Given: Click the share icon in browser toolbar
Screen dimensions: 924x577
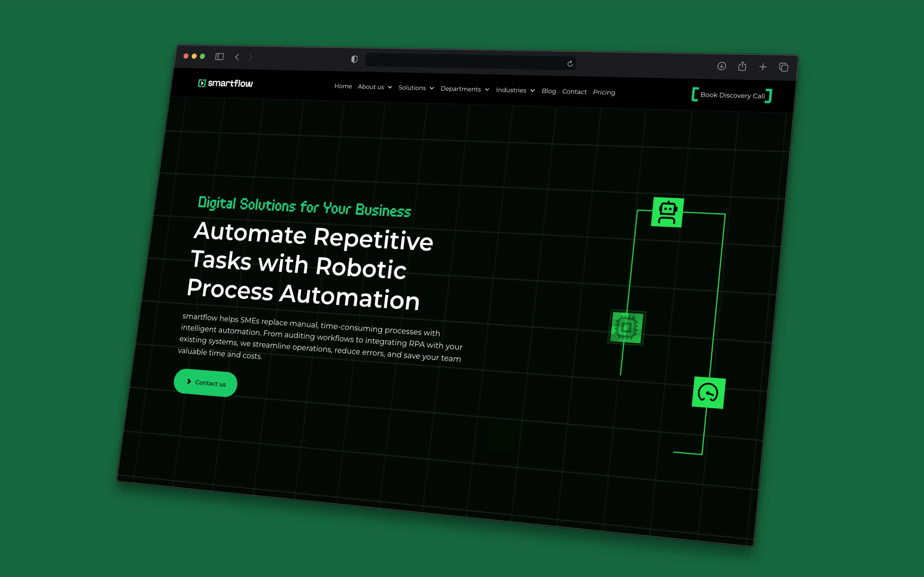Looking at the screenshot, I should (742, 66).
